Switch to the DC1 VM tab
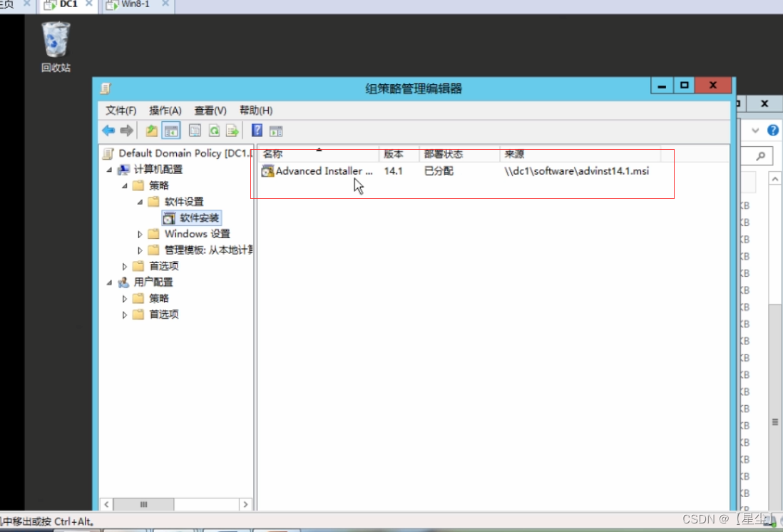 tap(68, 4)
